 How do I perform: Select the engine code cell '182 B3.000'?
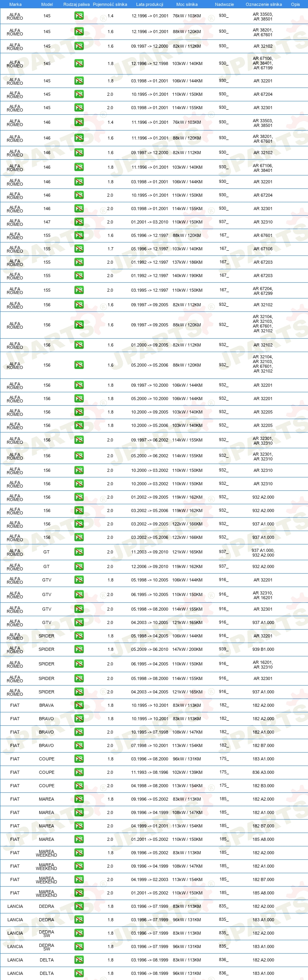263,786
